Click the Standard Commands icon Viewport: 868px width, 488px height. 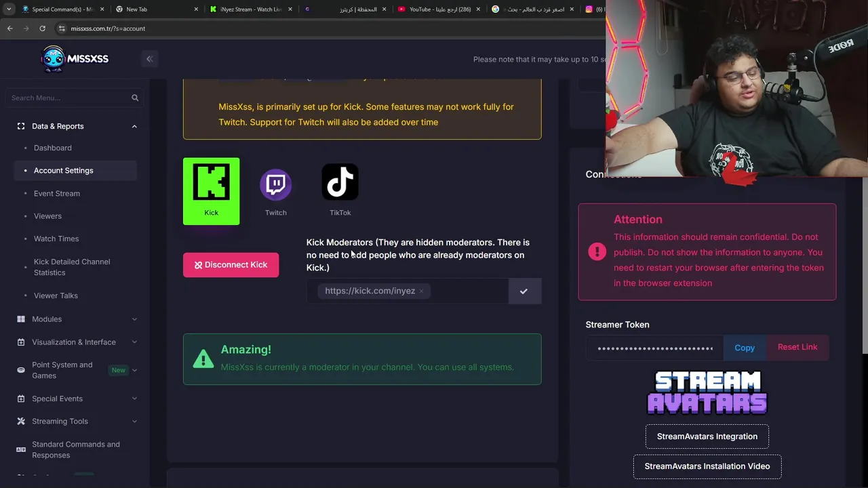20,450
